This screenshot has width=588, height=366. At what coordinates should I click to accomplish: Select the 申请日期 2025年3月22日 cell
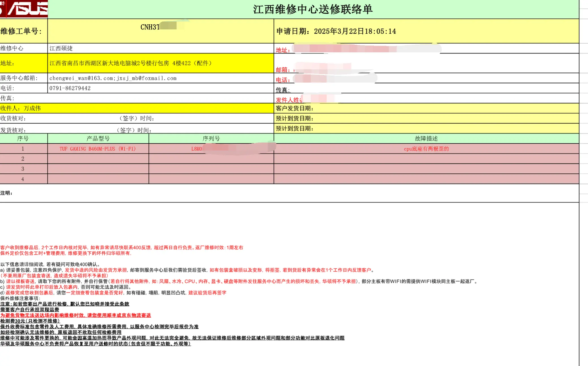[x=426, y=31]
